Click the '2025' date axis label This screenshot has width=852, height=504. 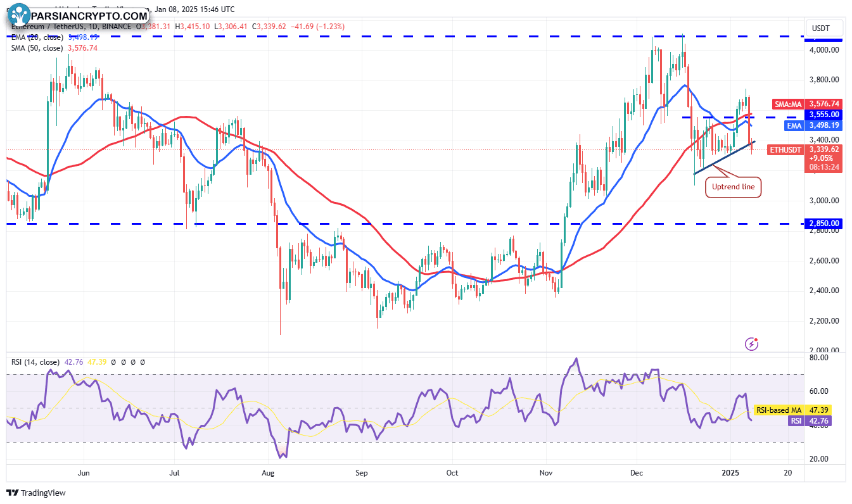point(731,472)
